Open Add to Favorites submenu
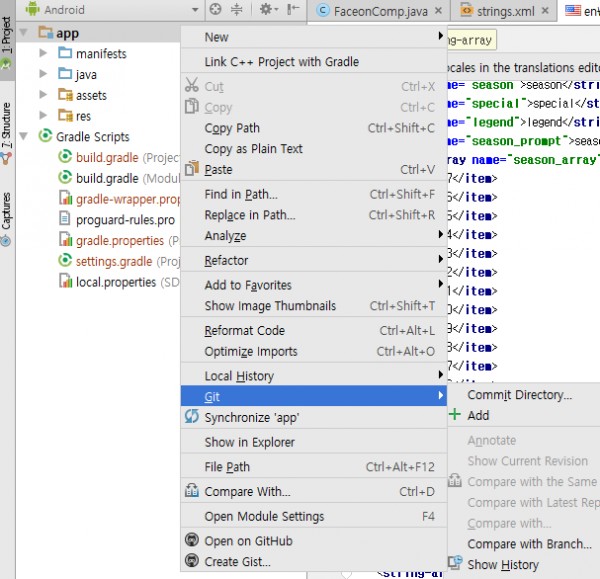 coord(314,285)
